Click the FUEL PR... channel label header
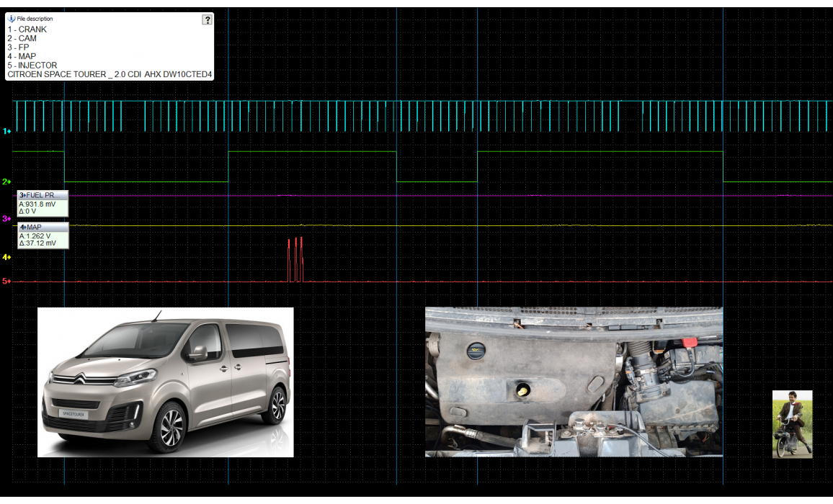Image resolution: width=833 pixels, height=504 pixels. [x=43, y=195]
